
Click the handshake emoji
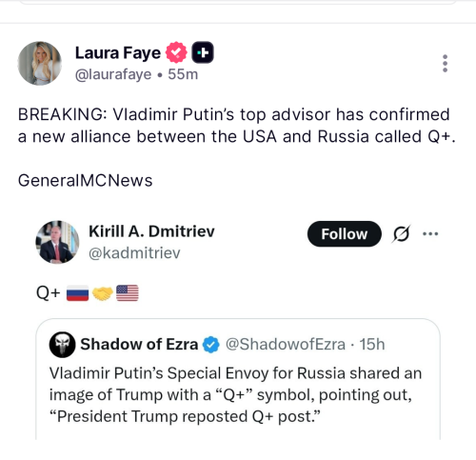tap(103, 293)
